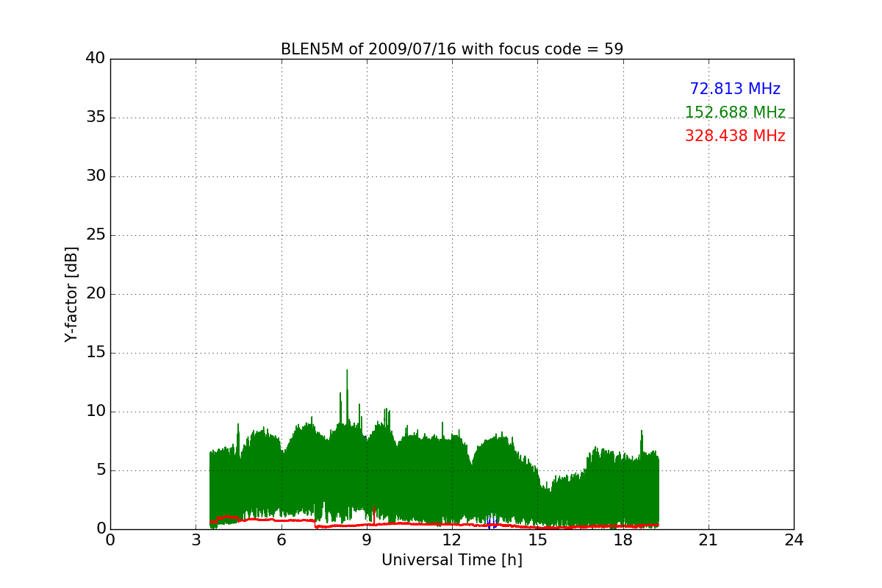Screen dimensions: 882x588
Task: Click the x-axis tick label '24'
Action: [x=794, y=540]
